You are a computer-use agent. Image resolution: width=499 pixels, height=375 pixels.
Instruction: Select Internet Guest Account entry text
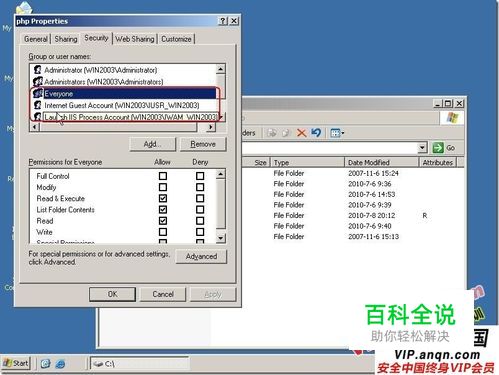(x=122, y=105)
